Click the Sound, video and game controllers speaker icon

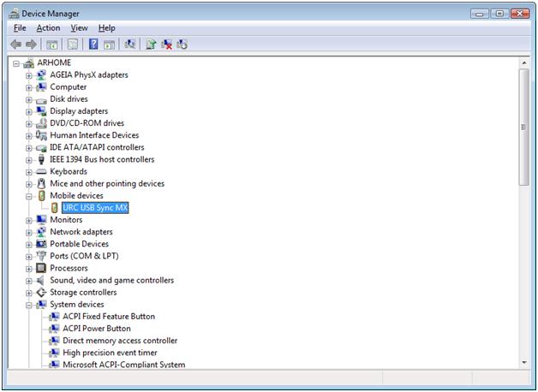point(40,280)
